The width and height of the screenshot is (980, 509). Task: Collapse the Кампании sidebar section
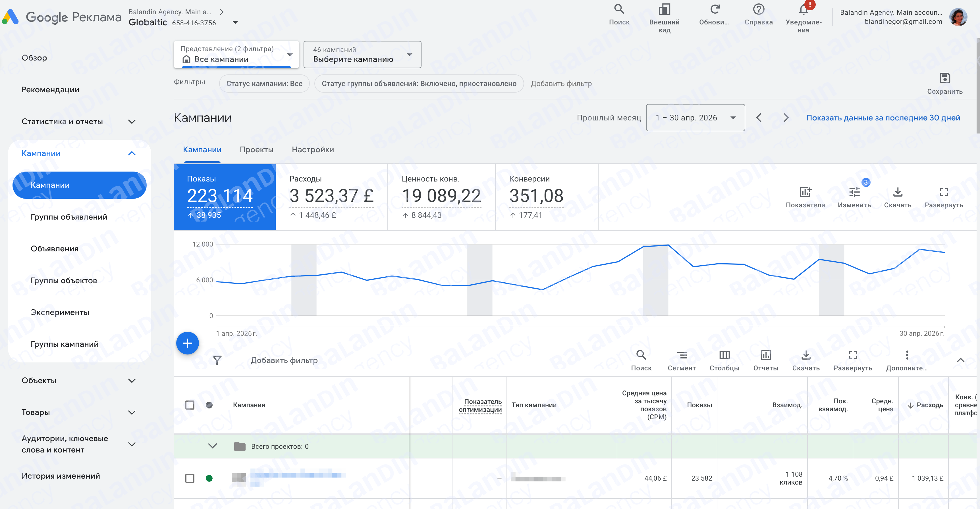click(132, 154)
